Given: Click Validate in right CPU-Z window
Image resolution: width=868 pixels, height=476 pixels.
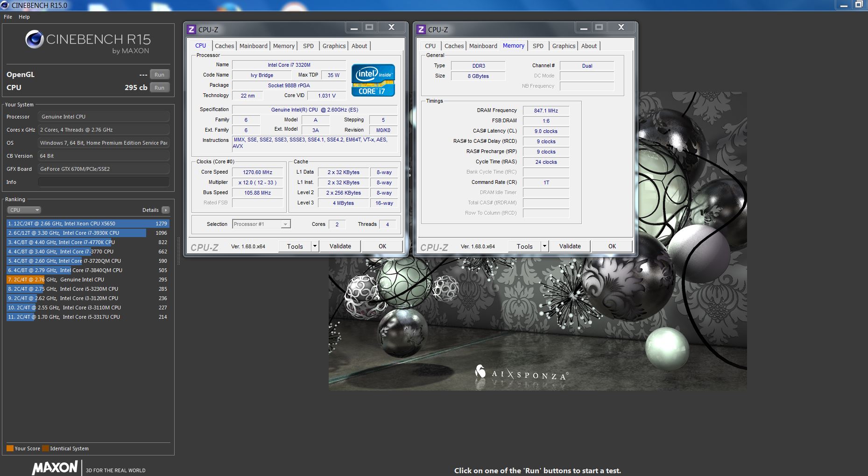Looking at the screenshot, I should pyautogui.click(x=570, y=246).
